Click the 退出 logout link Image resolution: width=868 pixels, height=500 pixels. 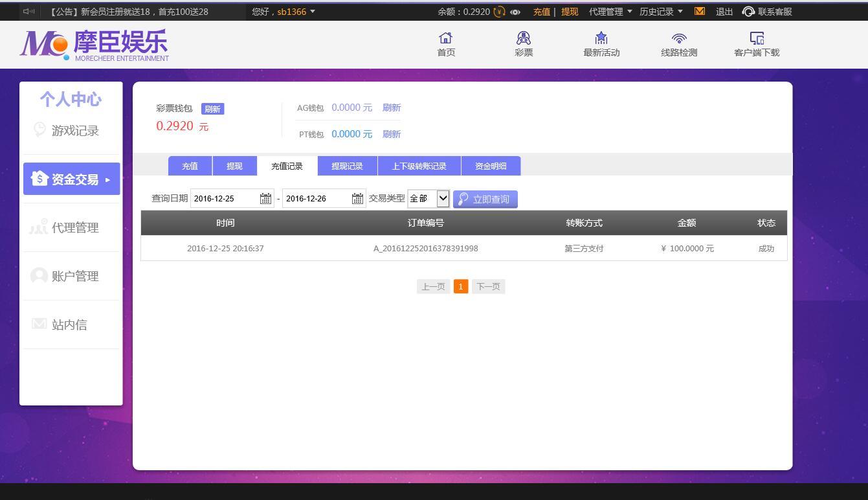pyautogui.click(x=724, y=11)
